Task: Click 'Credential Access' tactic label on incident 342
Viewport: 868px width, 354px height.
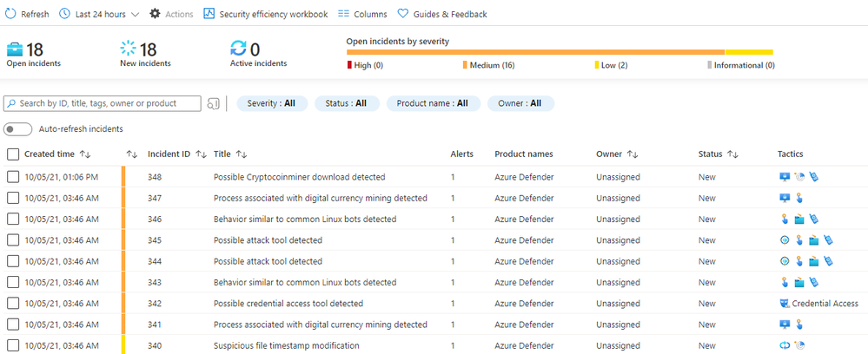Action: (825, 303)
